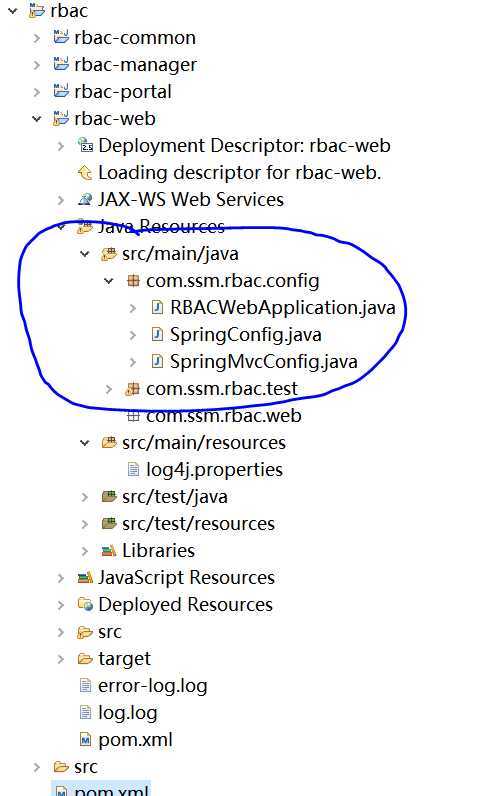Click the rbac-common module icon
The height and width of the screenshot is (796, 478).
(61, 37)
